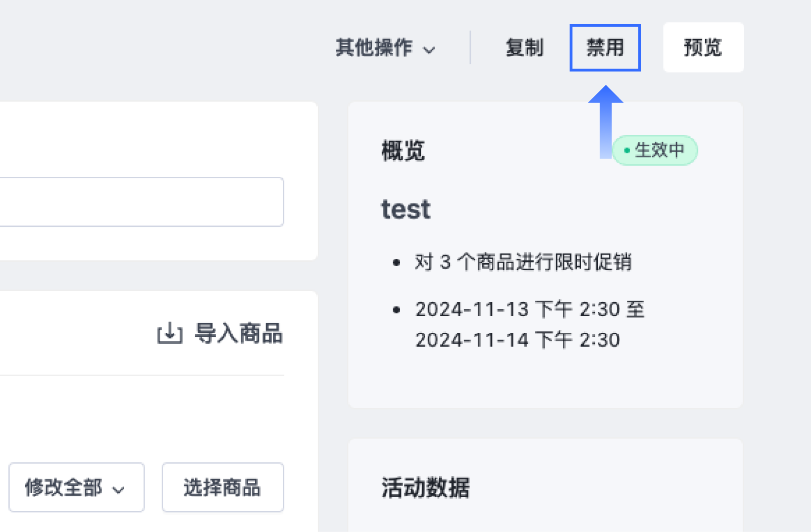Click the 生效中 status badge

pos(655,150)
